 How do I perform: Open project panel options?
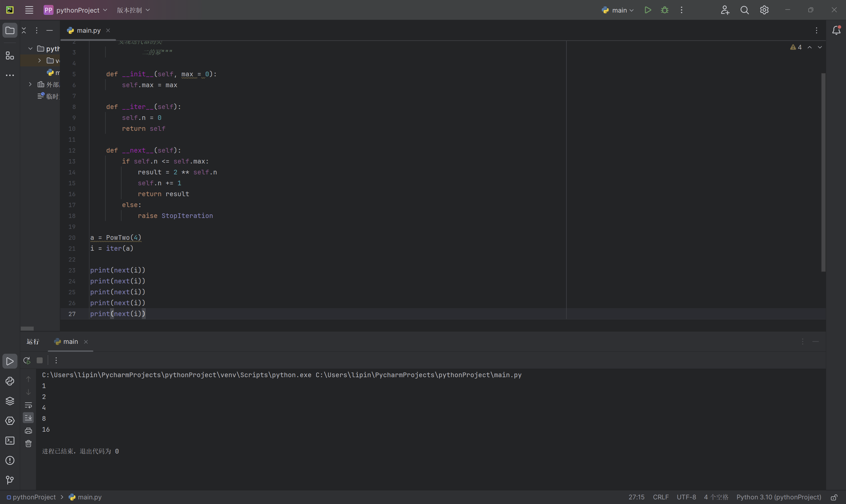point(37,30)
